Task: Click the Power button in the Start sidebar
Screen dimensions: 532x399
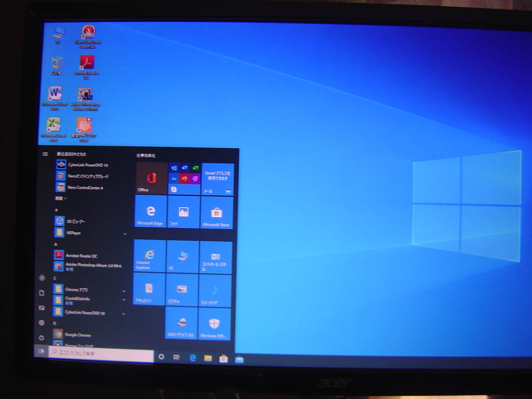Action: pyautogui.click(x=41, y=337)
